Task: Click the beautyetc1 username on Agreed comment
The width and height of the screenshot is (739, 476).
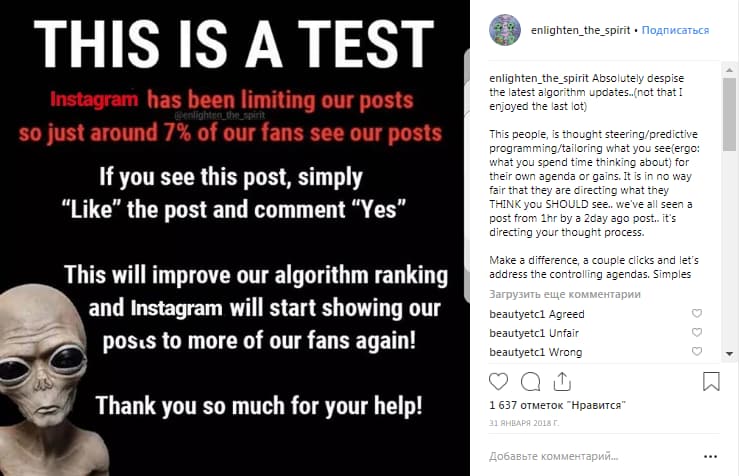Action: point(511,314)
